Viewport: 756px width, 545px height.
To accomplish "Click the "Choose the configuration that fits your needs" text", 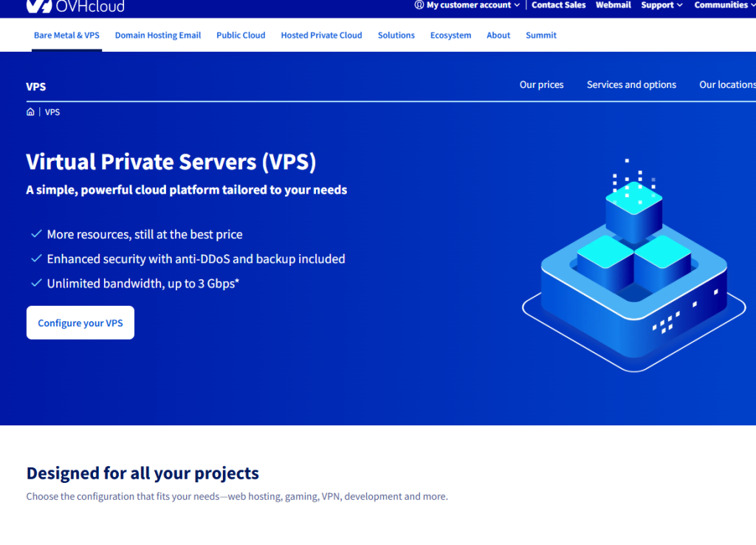I will (x=237, y=496).
